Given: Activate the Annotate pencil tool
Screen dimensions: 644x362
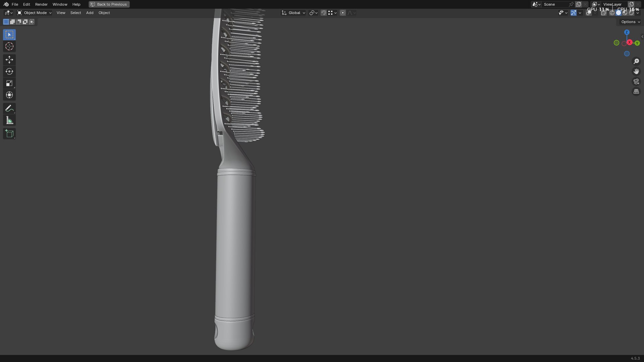Looking at the screenshot, I should (9, 108).
